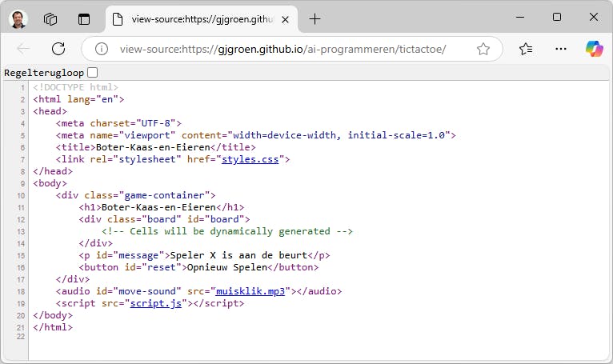The image size is (613, 364).
Task: Click the title text Boter-Kaas-en-Eieren on line 6
Action: pos(153,147)
